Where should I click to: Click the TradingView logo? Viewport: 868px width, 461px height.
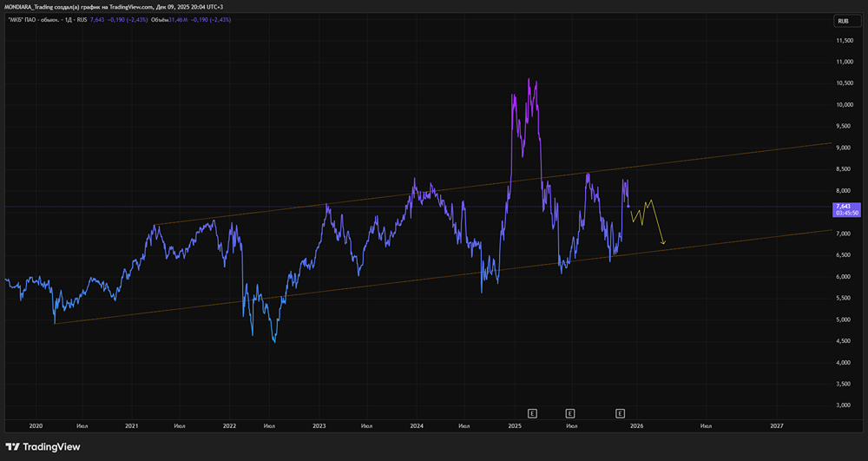pyautogui.click(x=43, y=447)
